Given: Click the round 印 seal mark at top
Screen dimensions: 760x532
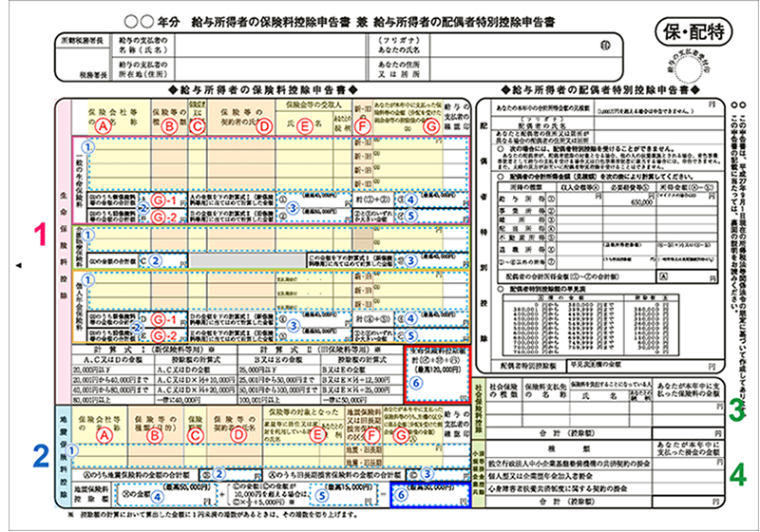Looking at the screenshot, I should point(606,44).
